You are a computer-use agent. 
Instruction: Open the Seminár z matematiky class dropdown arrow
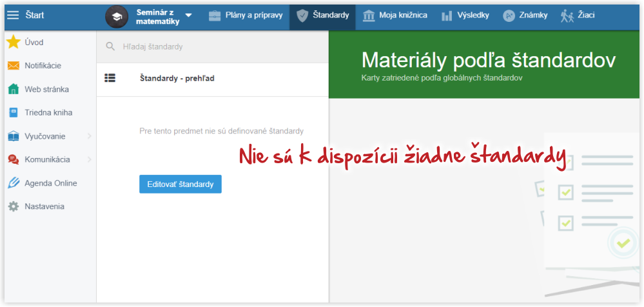click(x=188, y=15)
